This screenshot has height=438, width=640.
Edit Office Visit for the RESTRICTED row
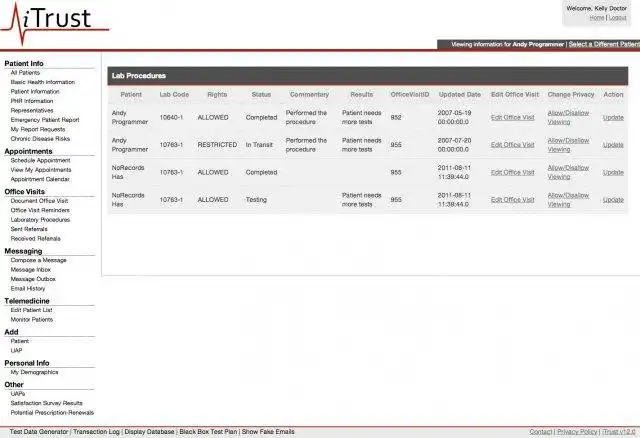pos(512,145)
